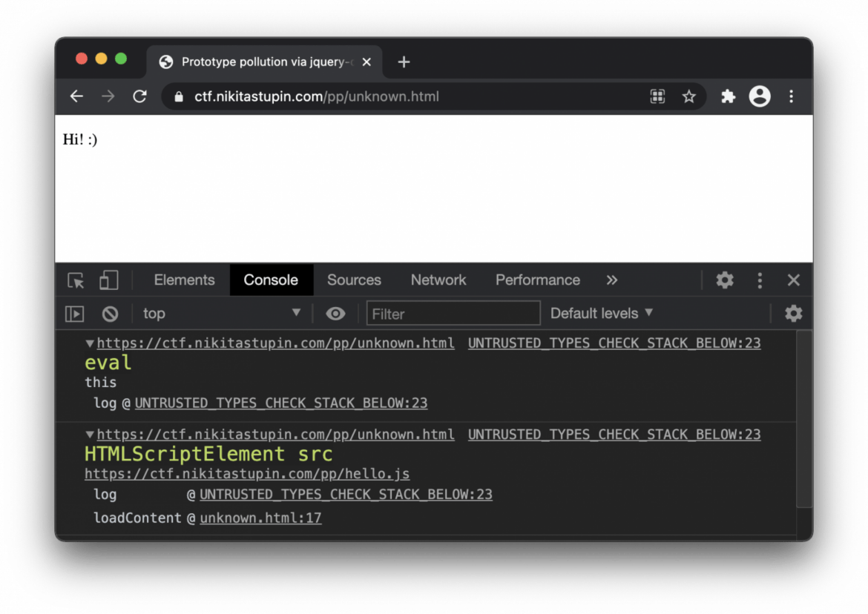Screen dimensions: 868x614
Task: Clear console with the ban icon
Action: pyautogui.click(x=110, y=314)
